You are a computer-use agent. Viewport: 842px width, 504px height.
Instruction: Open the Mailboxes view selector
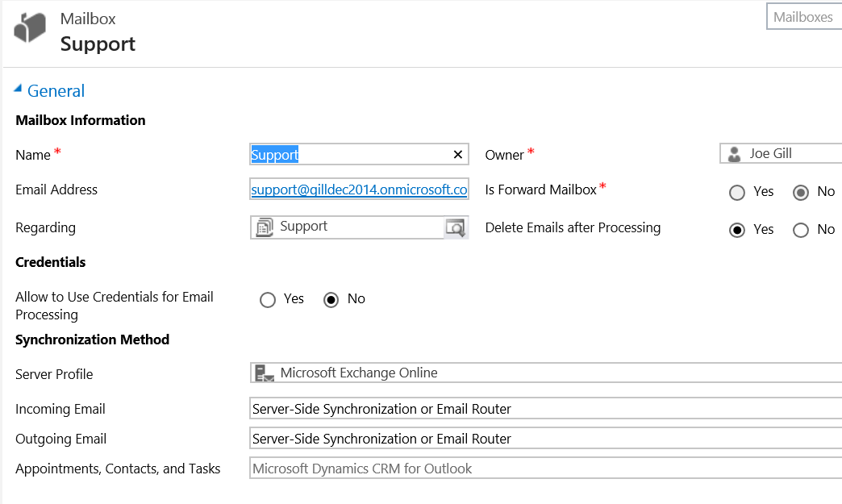coord(803,16)
